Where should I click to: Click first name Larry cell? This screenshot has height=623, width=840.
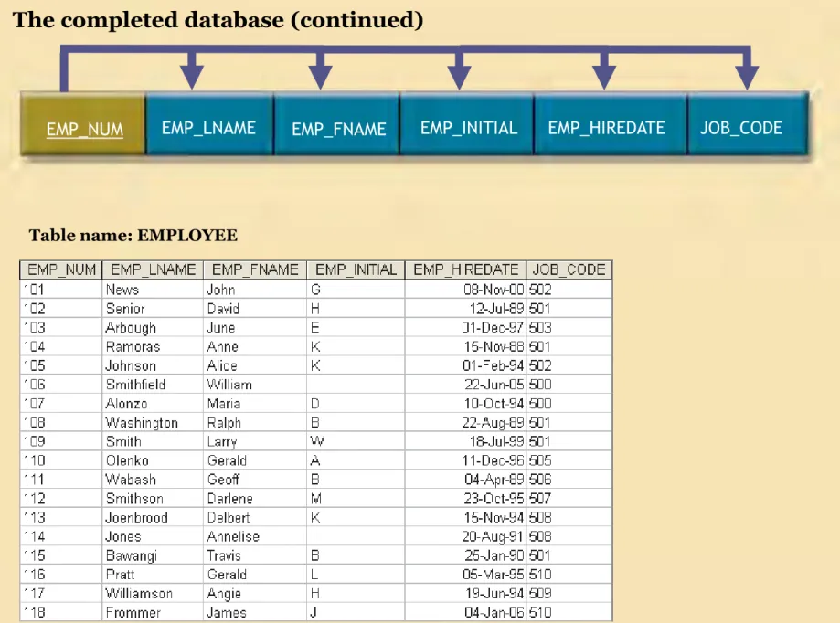tap(255, 441)
